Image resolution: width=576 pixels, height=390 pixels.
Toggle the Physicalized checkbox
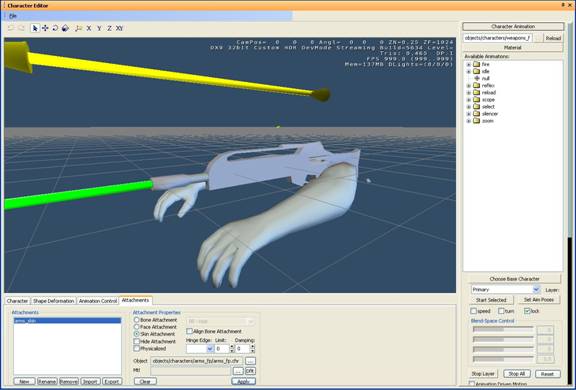click(136, 348)
